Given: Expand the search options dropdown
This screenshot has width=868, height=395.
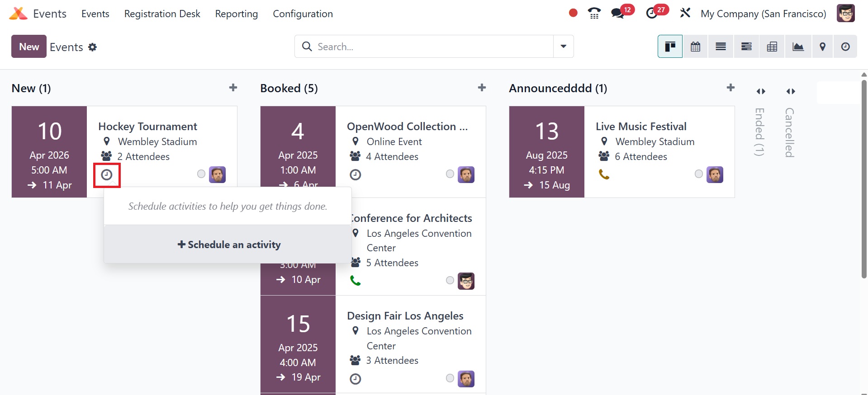Looking at the screenshot, I should pyautogui.click(x=564, y=47).
